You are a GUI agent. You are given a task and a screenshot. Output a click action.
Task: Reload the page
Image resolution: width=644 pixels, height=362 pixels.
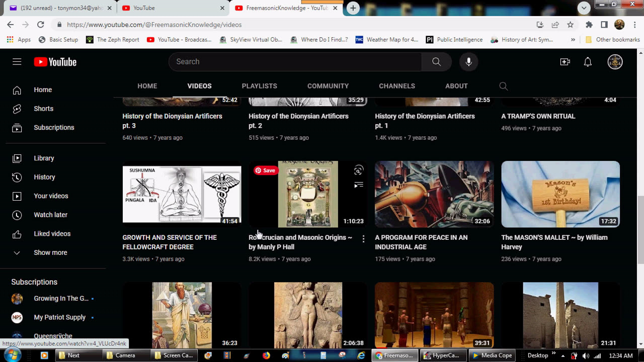41,24
